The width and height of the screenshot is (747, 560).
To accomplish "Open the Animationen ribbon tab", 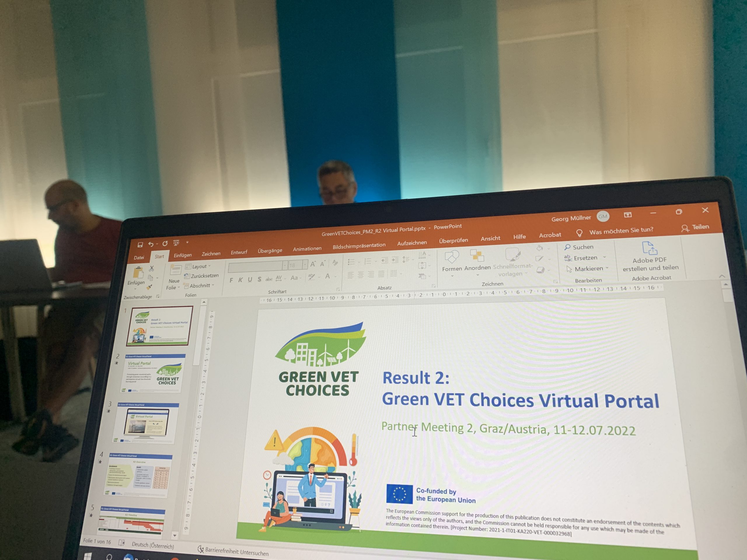I will [x=307, y=249].
